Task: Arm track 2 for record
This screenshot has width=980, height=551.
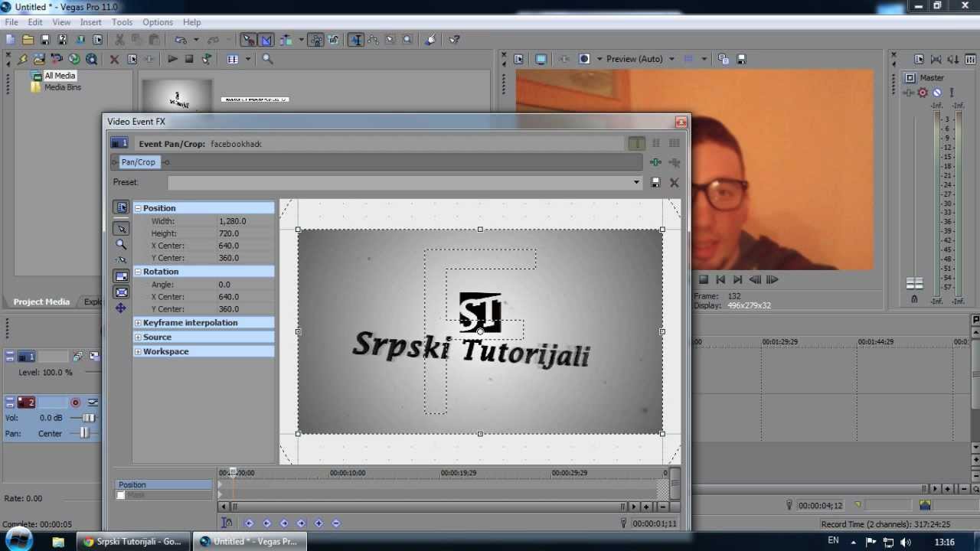Action: (x=75, y=403)
